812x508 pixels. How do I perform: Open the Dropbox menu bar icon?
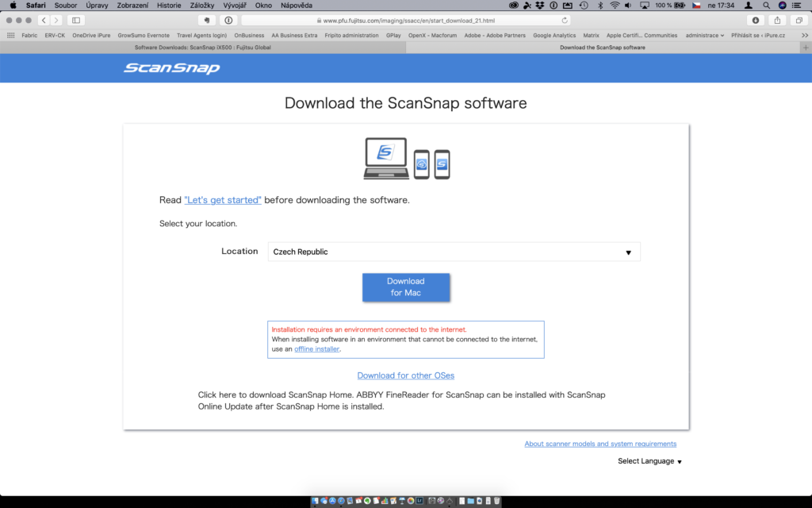point(540,6)
